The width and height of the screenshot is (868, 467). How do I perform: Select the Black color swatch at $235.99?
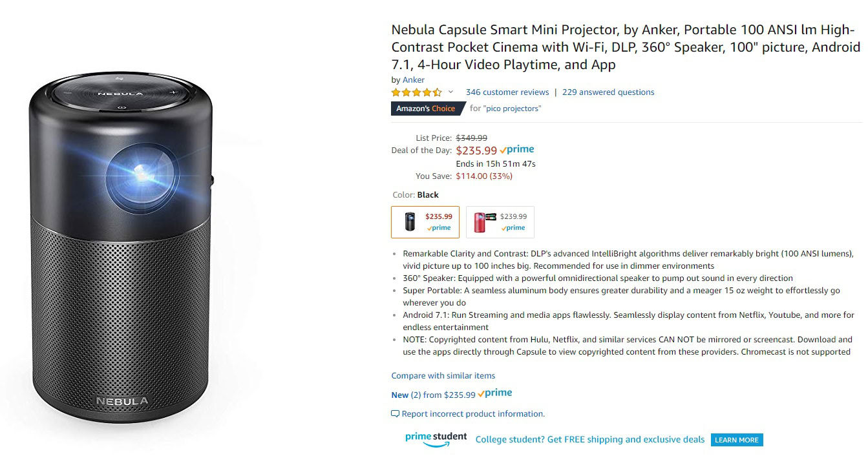(425, 222)
